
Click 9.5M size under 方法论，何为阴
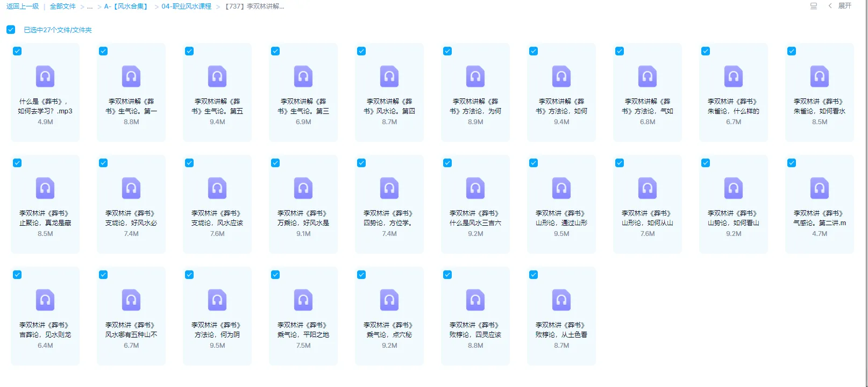tap(217, 346)
